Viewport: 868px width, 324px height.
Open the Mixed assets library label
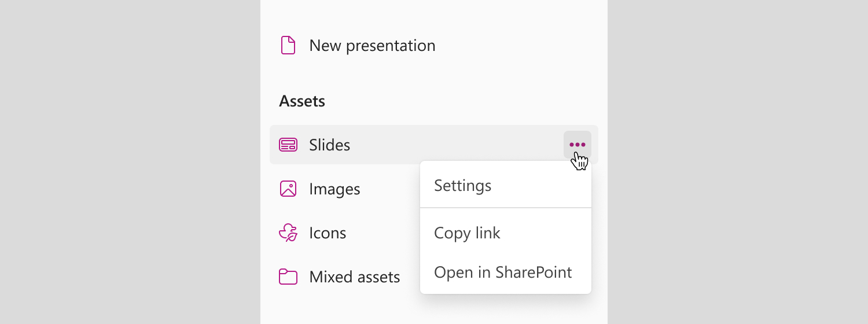coord(355,277)
